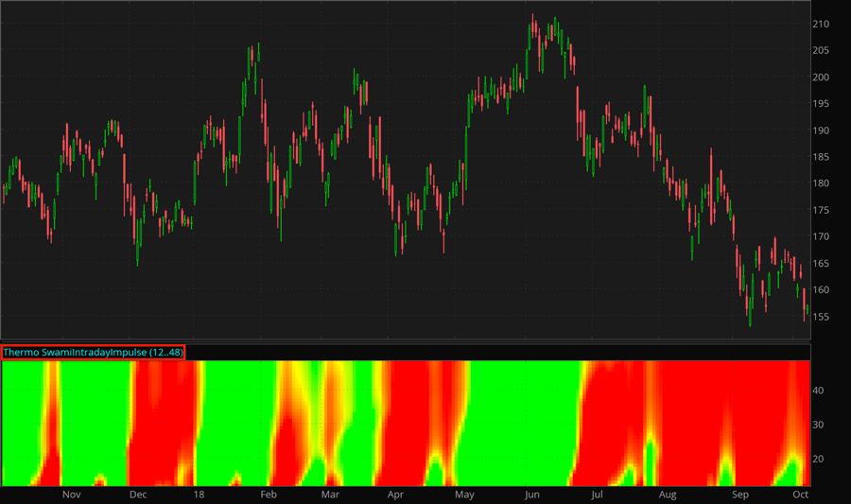Click the Jul month marker
This screenshot has width=851, height=504.
[x=597, y=495]
